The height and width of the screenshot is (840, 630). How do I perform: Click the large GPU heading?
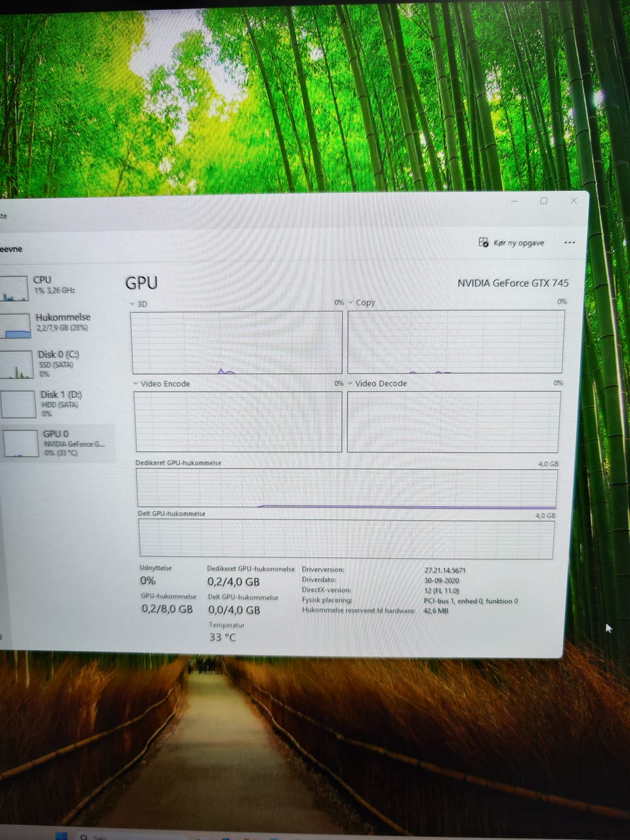(x=141, y=283)
